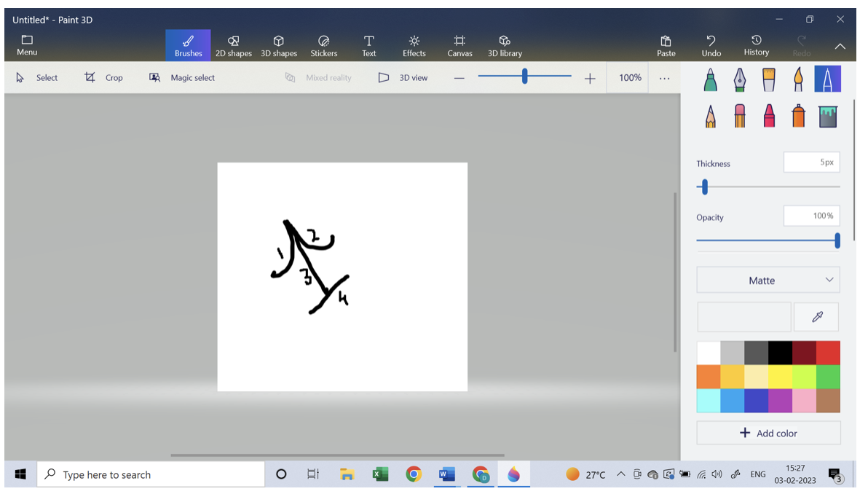The width and height of the screenshot is (868, 494).
Task: Click the Thickness value input field
Action: pos(811,162)
